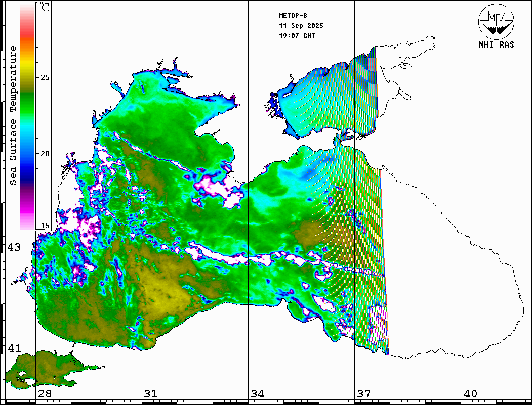Pick the red band on color bar

(27, 33)
